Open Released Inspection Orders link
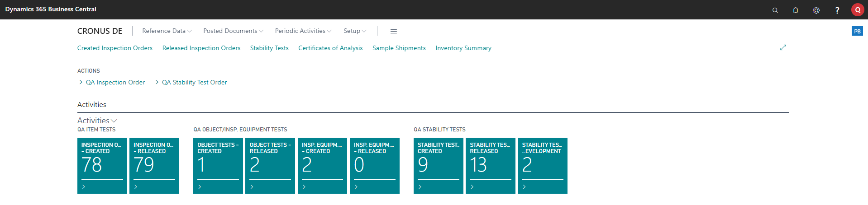Screen dimensions: 868x205 201,48
